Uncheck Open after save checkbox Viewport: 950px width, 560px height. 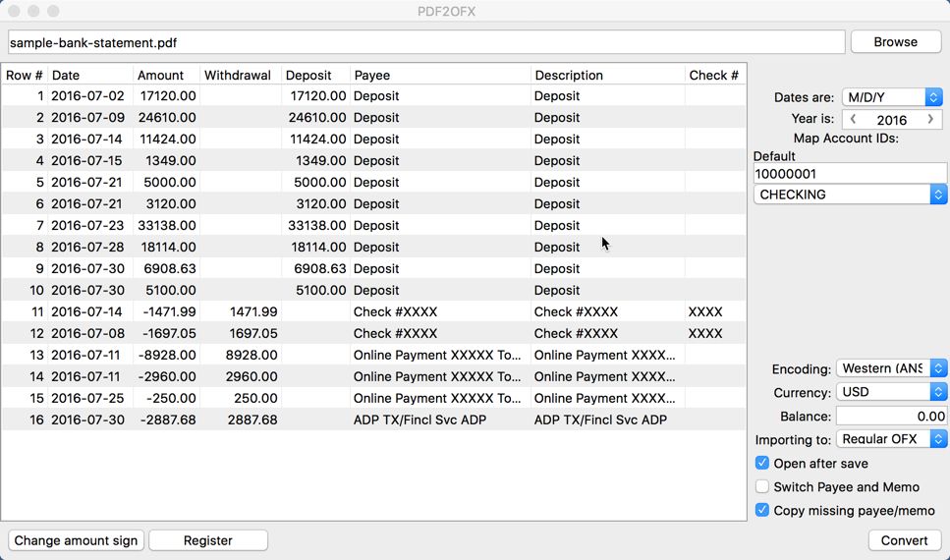tap(762, 463)
